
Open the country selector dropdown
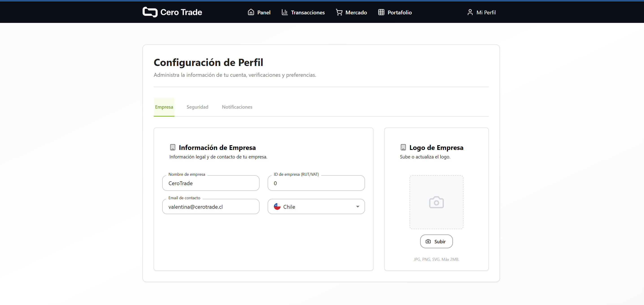pos(316,206)
